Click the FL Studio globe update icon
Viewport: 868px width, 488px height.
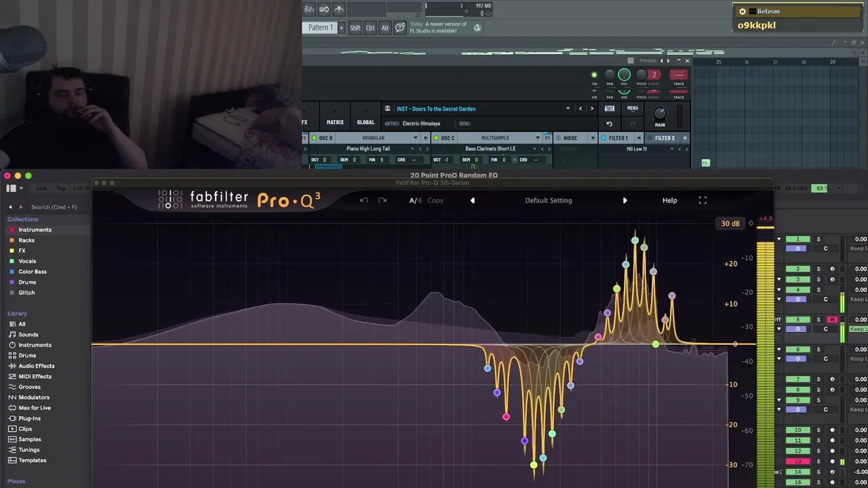click(x=477, y=28)
